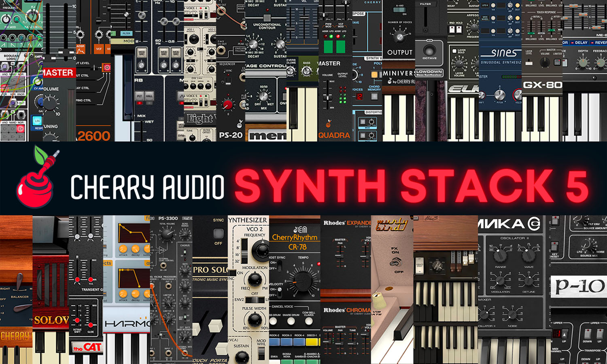Click the orange QUADRA logo

334,135
